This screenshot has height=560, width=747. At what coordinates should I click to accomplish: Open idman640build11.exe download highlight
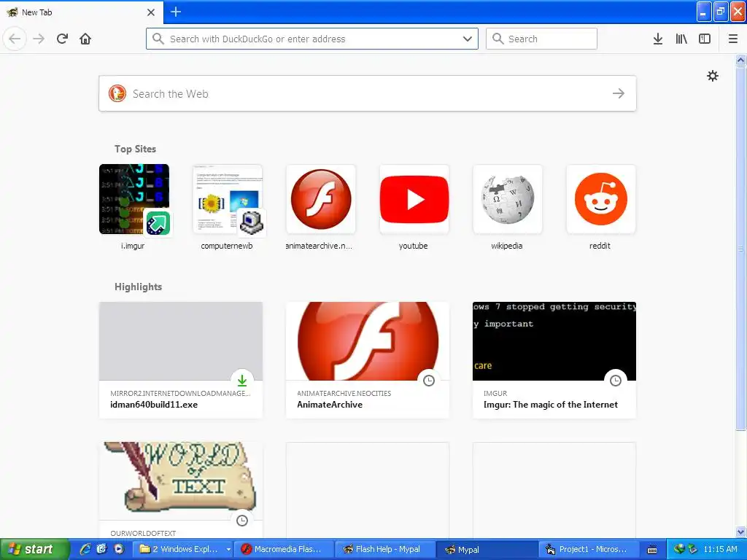click(x=181, y=360)
